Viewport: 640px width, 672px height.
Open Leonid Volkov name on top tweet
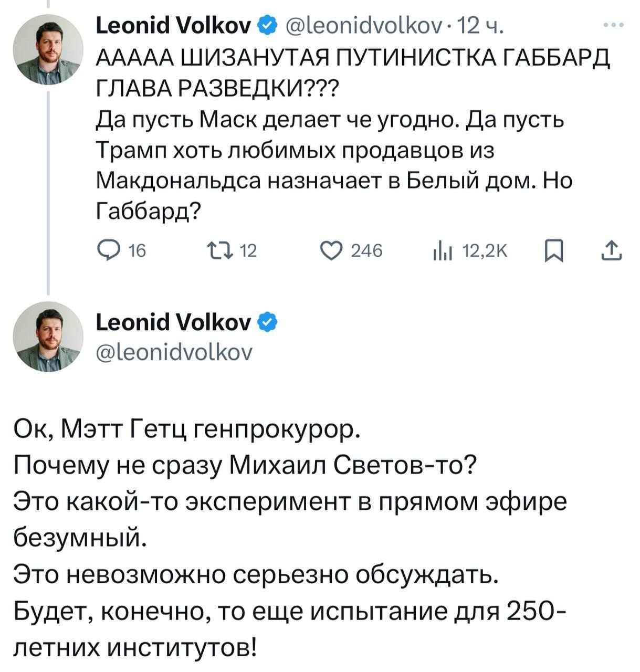pos(173,24)
